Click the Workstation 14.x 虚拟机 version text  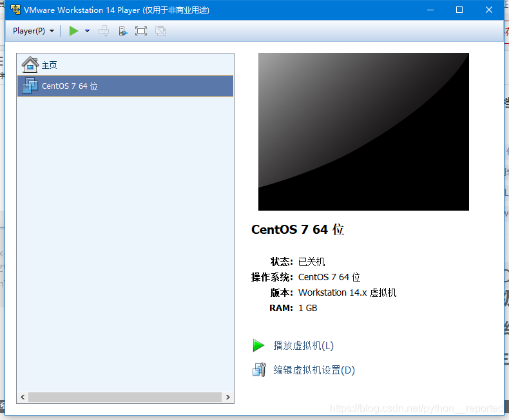point(347,292)
